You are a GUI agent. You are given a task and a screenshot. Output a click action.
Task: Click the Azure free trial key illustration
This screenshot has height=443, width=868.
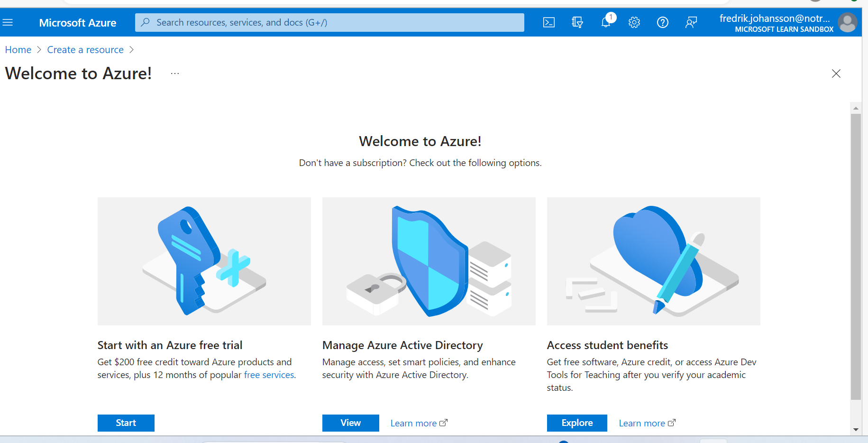(204, 261)
